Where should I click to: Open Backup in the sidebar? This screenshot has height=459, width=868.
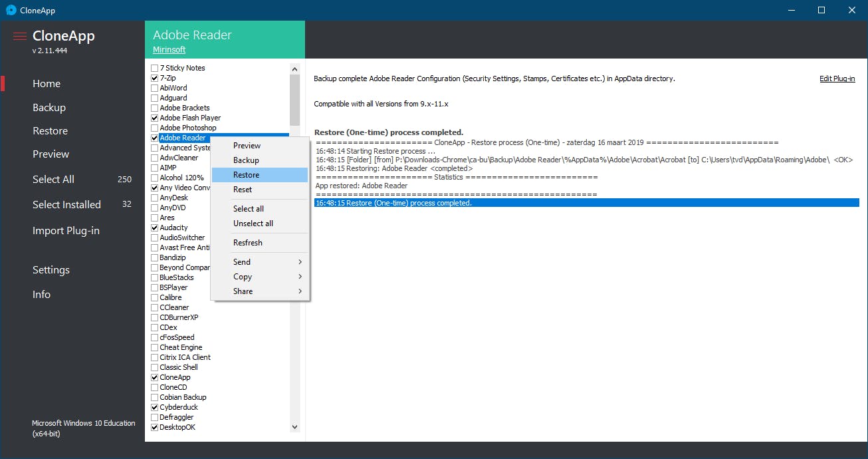pos(49,108)
